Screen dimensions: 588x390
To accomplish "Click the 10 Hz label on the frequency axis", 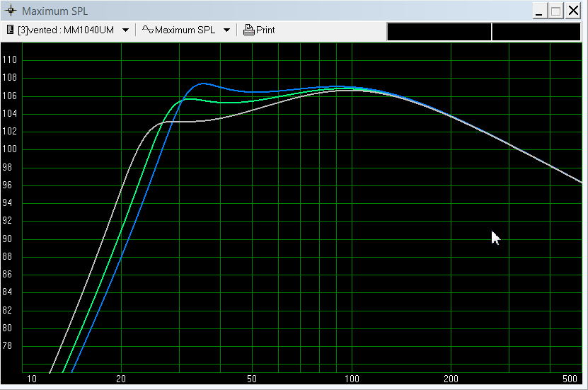I will tap(32, 379).
